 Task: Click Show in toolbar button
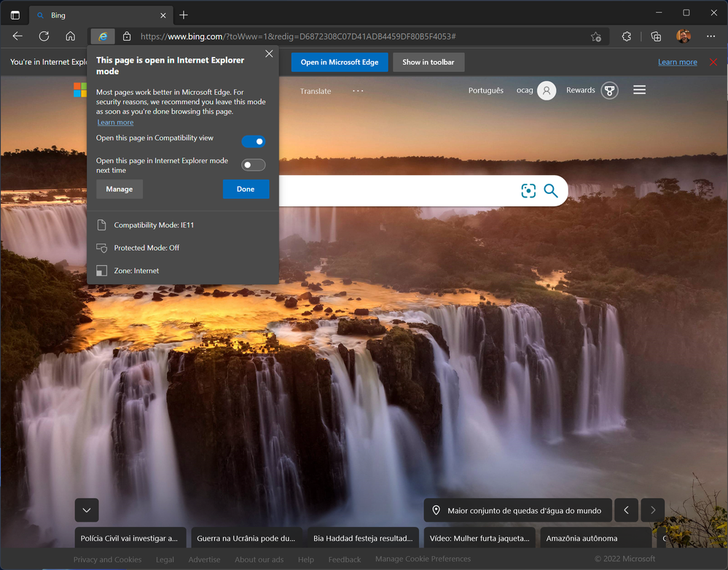[428, 62]
